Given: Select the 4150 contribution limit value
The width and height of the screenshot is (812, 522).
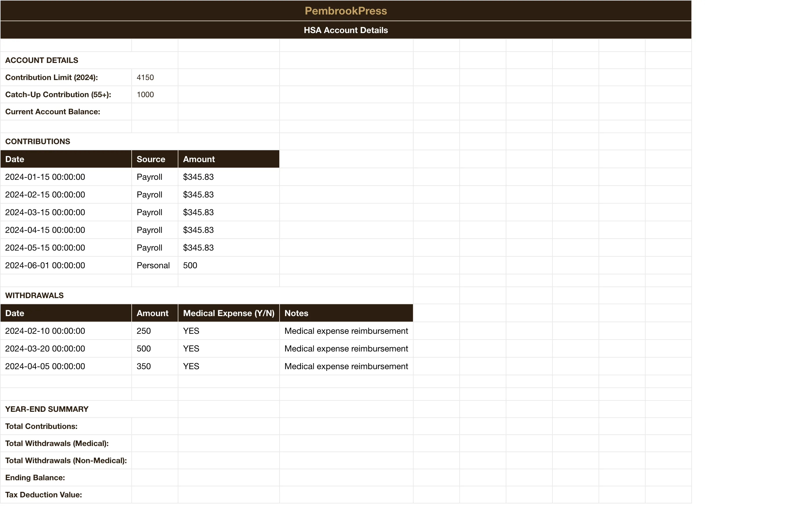Looking at the screenshot, I should (x=155, y=77).
